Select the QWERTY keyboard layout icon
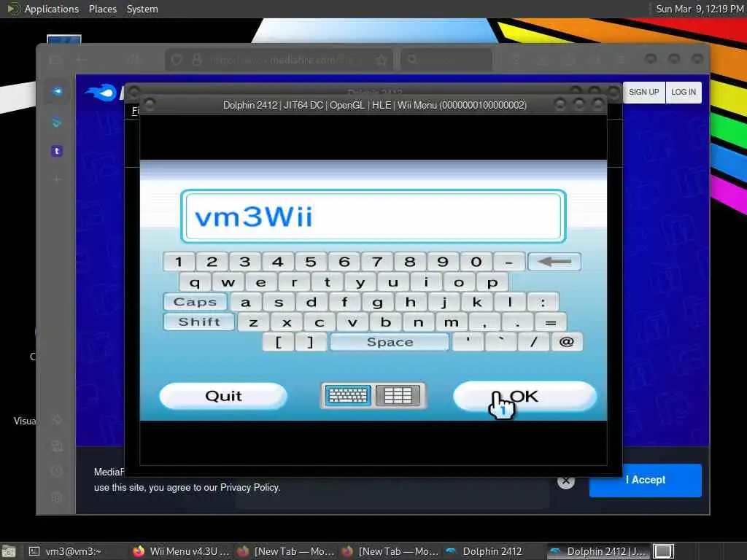 (348, 395)
